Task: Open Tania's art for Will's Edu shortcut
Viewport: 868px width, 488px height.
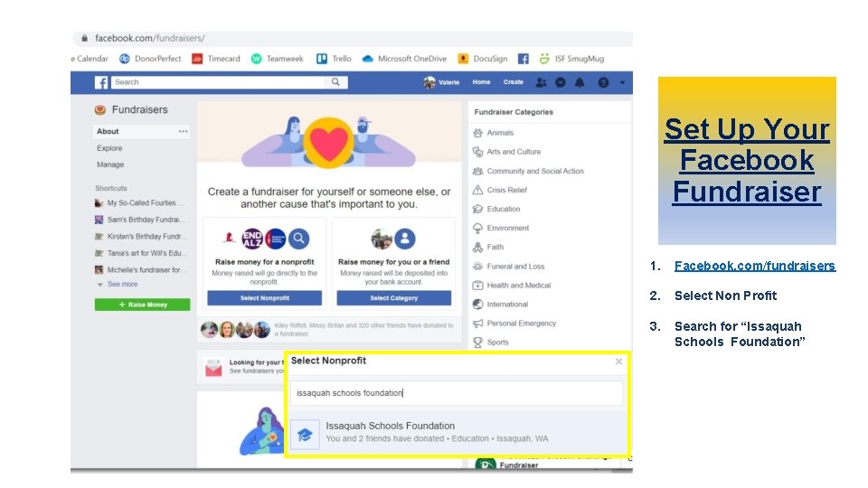Action: coord(141,253)
